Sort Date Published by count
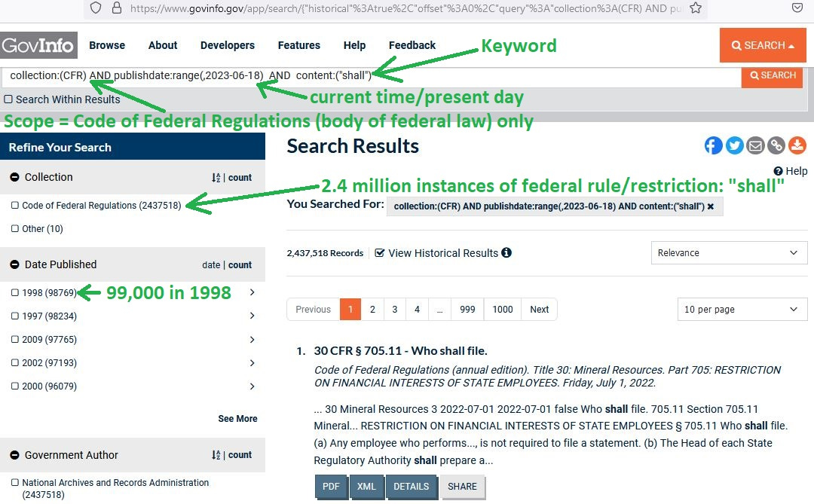Image resolution: width=814 pixels, height=504 pixels. [x=240, y=265]
